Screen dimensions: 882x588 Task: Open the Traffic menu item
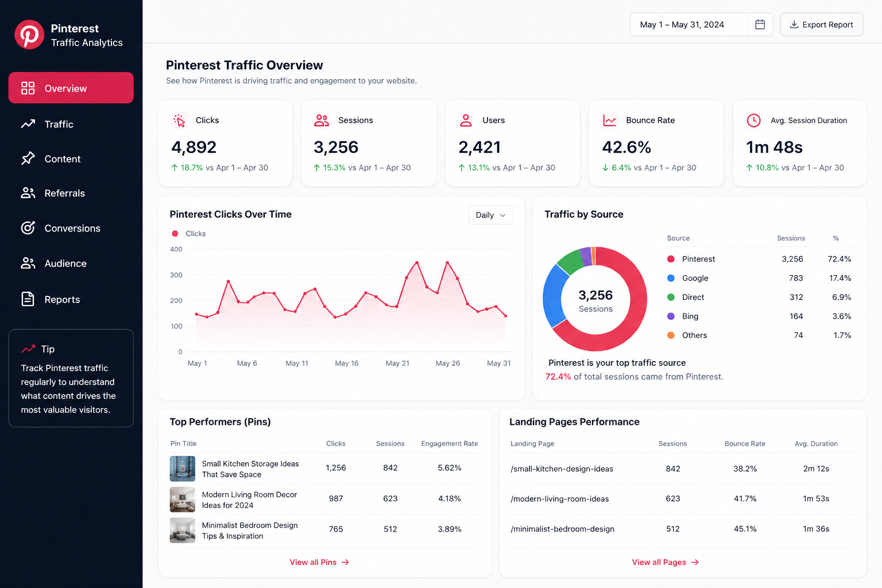click(71, 124)
